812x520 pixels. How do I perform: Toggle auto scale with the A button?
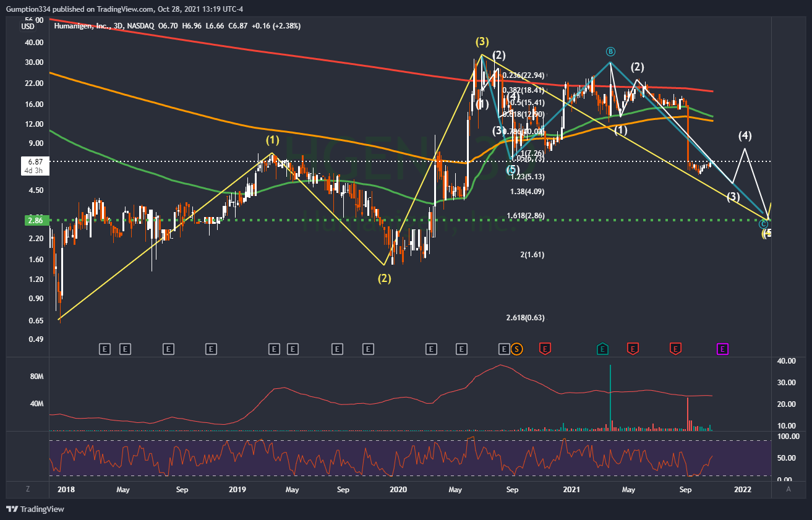click(x=788, y=489)
